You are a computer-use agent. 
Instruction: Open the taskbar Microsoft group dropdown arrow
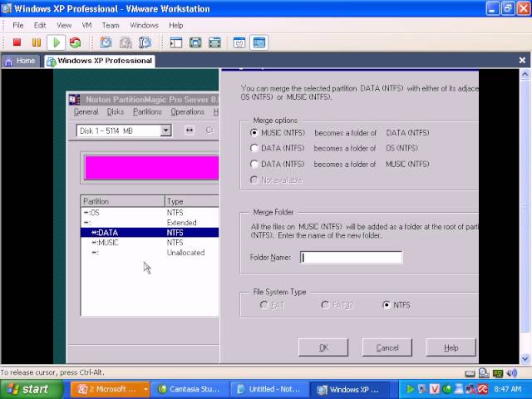click(145, 389)
